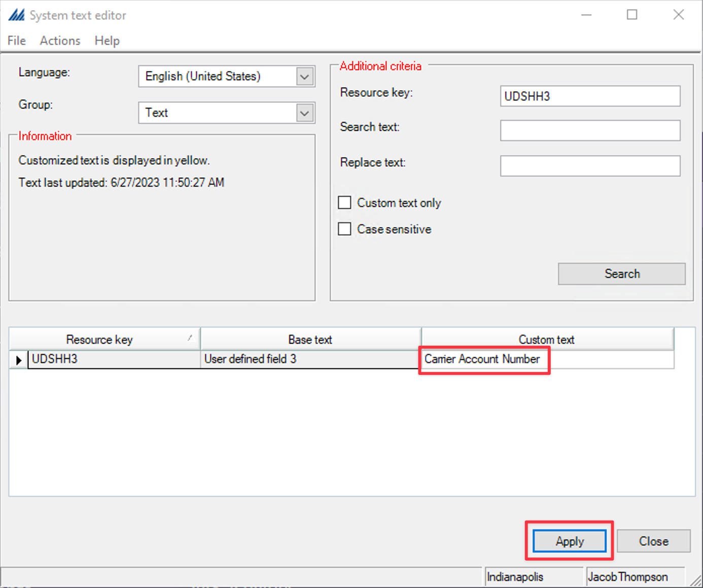Click the Search button
703x588 pixels.
point(621,273)
